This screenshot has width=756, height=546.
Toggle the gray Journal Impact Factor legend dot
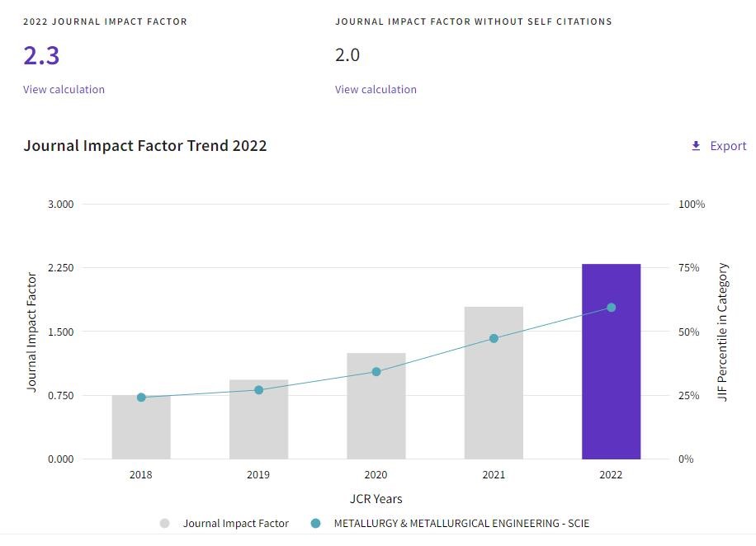point(165,523)
